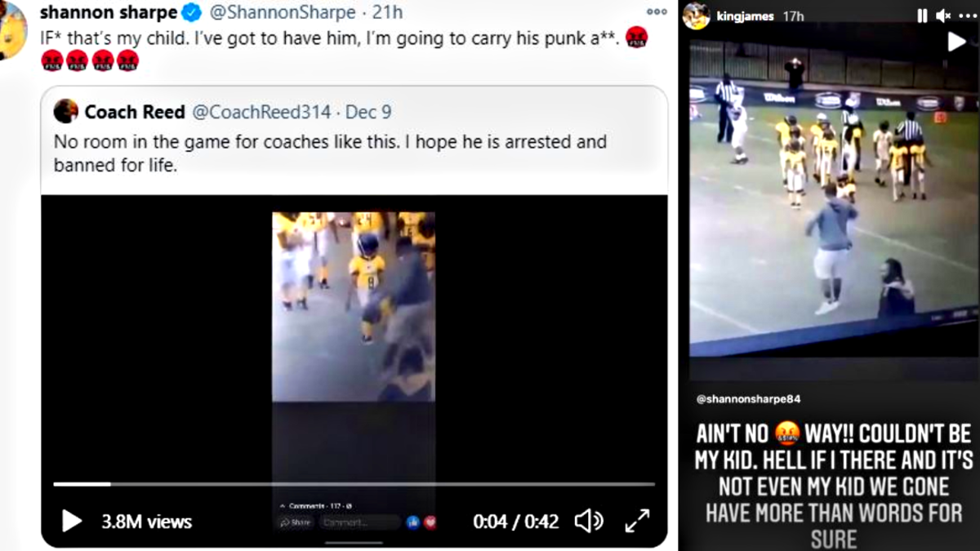Mute the tweet video with speaker icon
This screenshot has width=980, height=551.
click(588, 521)
